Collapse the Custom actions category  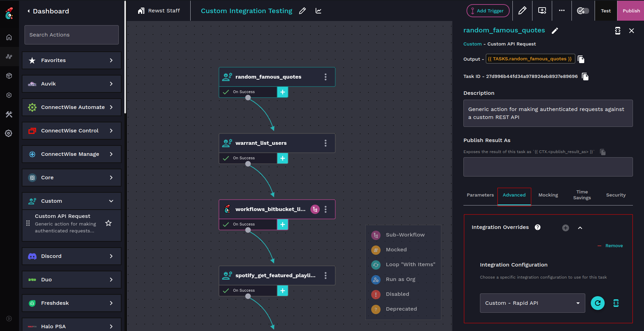click(111, 201)
